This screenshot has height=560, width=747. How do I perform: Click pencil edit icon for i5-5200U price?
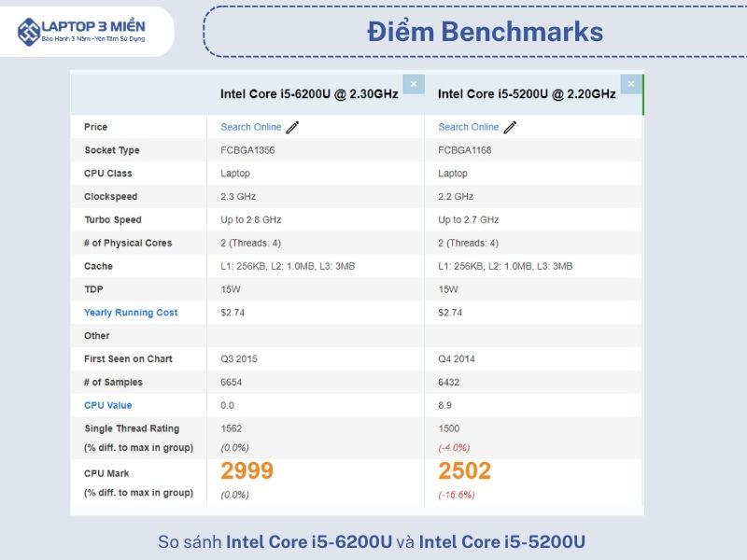pos(510,127)
